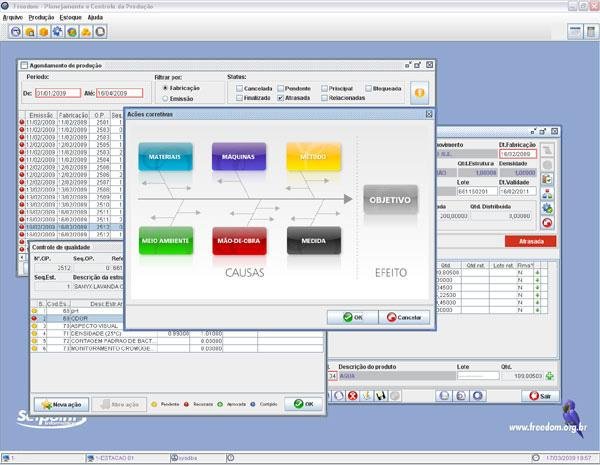Screen dimensions: 600x465
Task: Tick the Bloqueada status checkbox
Action: coord(368,88)
